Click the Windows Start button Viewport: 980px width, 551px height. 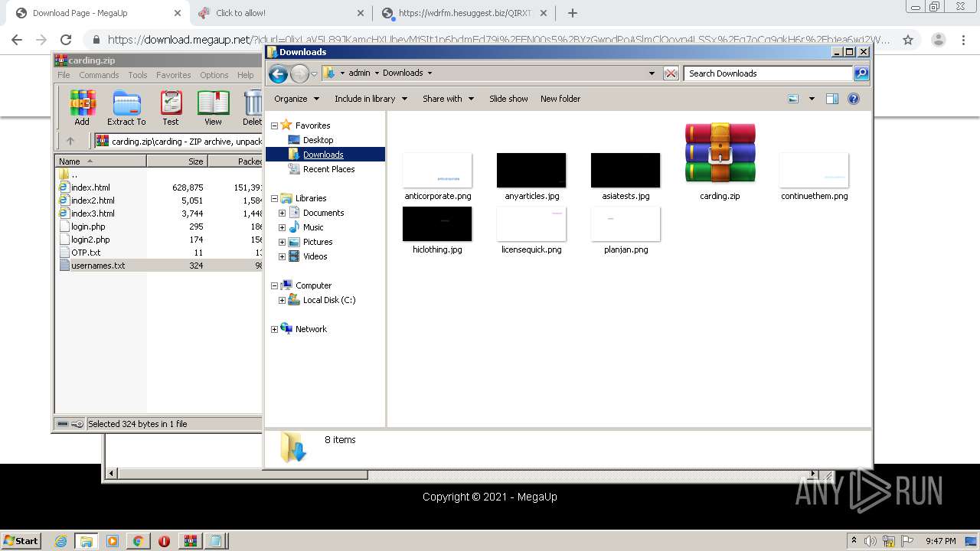click(21, 540)
